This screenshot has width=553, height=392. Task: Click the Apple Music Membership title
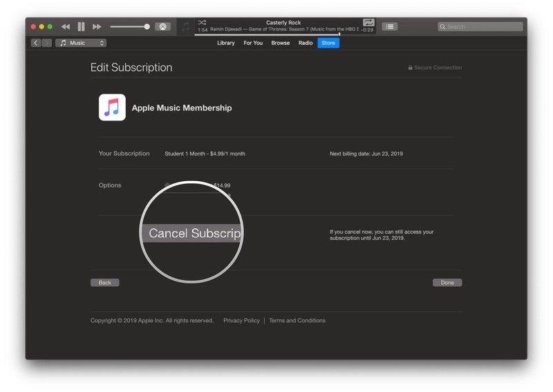point(182,108)
